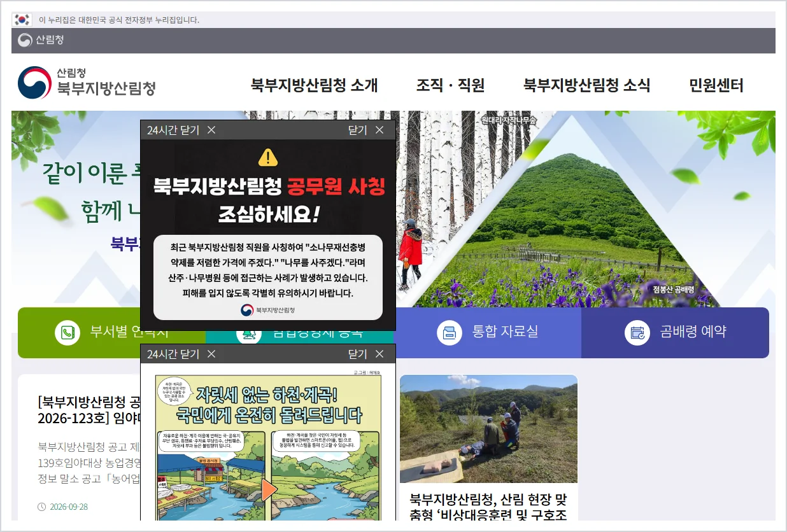The image size is (787, 532).
Task: Open the 조직 · 직원 menu
Action: [450, 85]
